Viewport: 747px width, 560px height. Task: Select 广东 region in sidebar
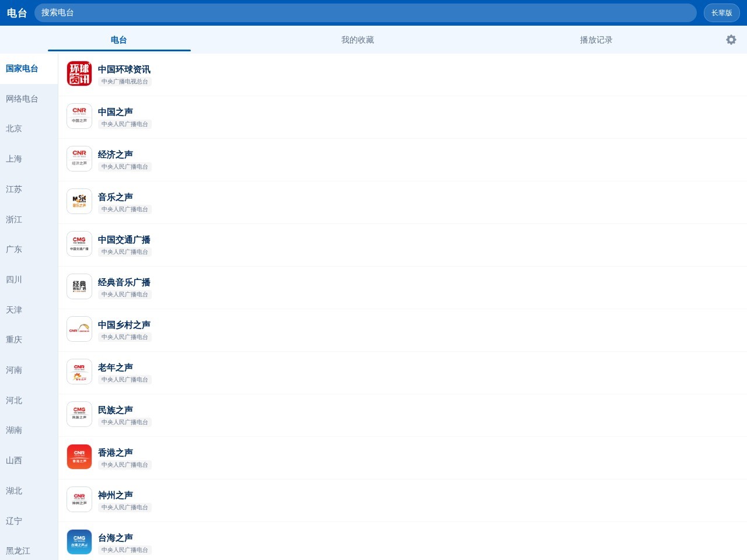[29, 250]
